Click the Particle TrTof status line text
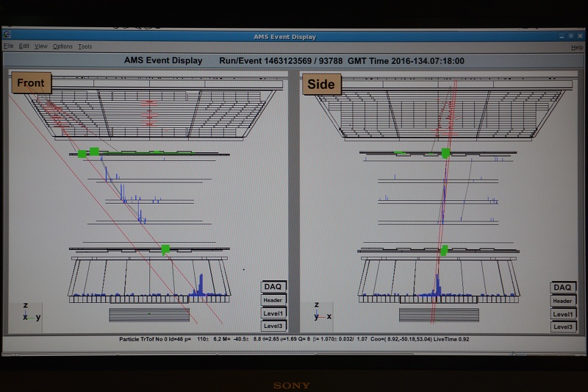 (294, 339)
